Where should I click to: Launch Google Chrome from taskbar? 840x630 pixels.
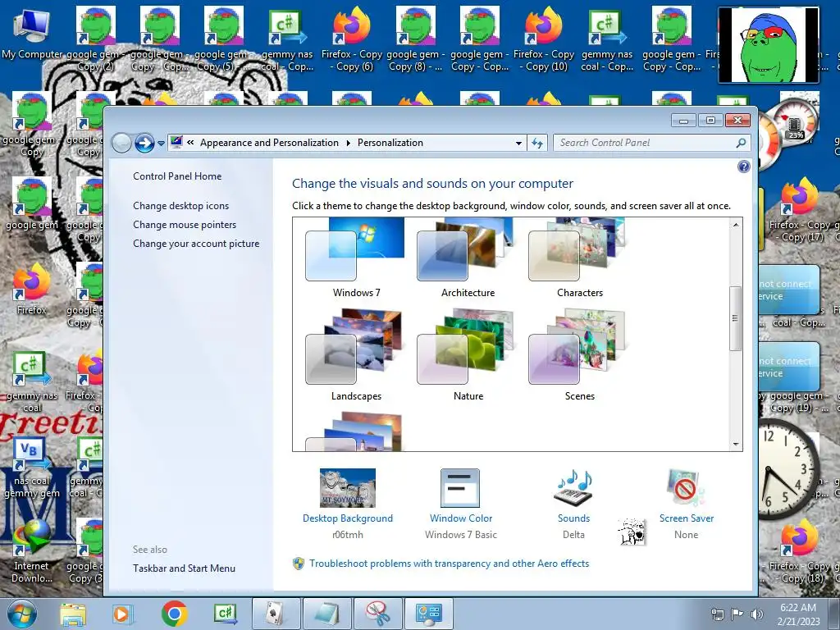(x=174, y=614)
